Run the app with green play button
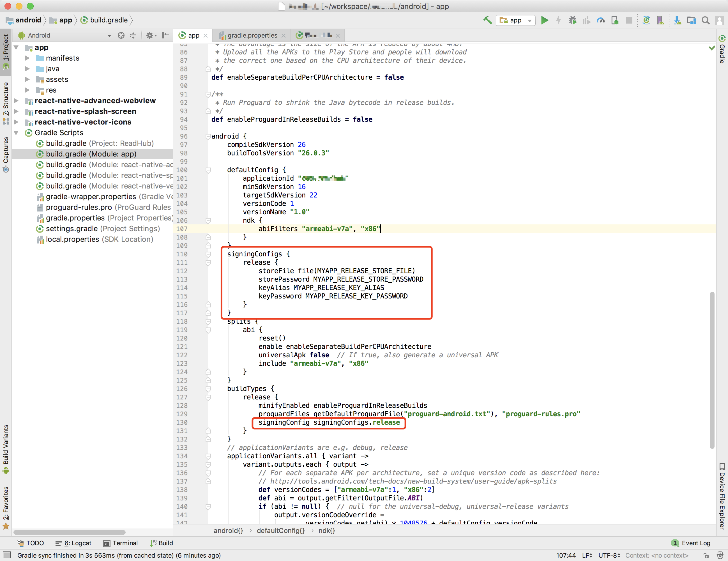The width and height of the screenshot is (728, 561). coord(544,20)
